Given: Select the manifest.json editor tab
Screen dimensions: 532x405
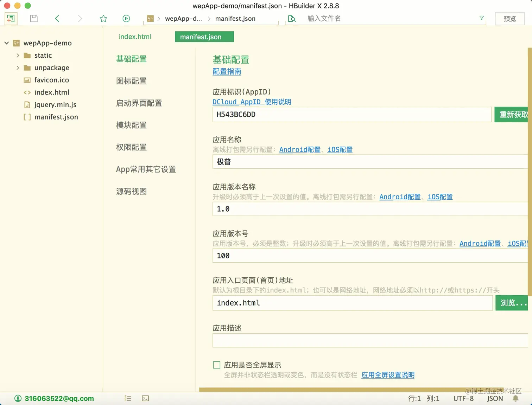Looking at the screenshot, I should 204,37.
